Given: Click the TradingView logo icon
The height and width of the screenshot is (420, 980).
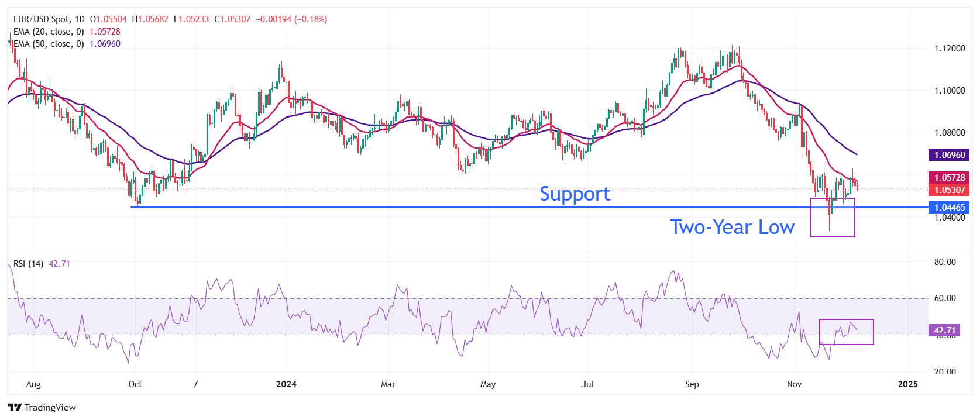Looking at the screenshot, I should 15,407.
